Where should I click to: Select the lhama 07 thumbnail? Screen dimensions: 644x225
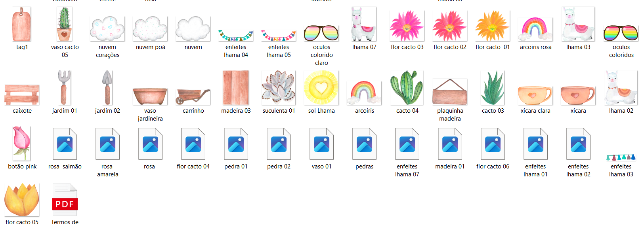tap(364, 25)
